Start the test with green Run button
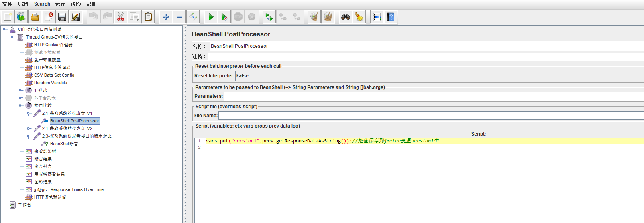644x223 pixels. point(210,17)
